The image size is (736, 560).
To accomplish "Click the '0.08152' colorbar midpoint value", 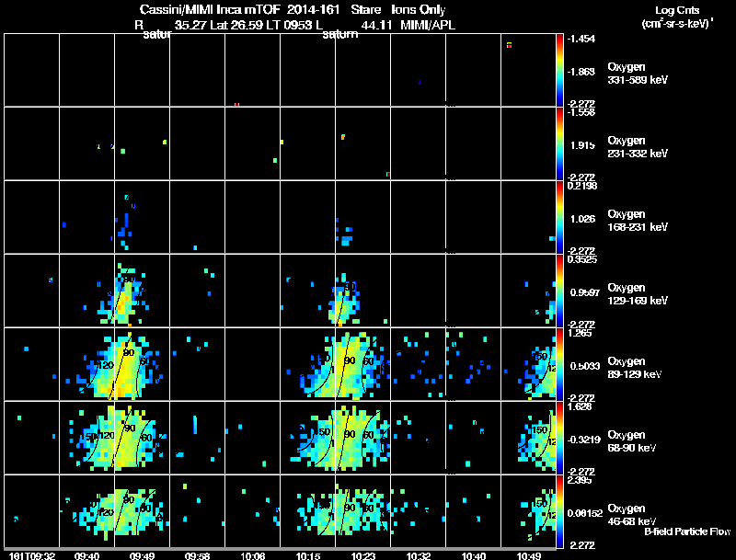I will [585, 514].
